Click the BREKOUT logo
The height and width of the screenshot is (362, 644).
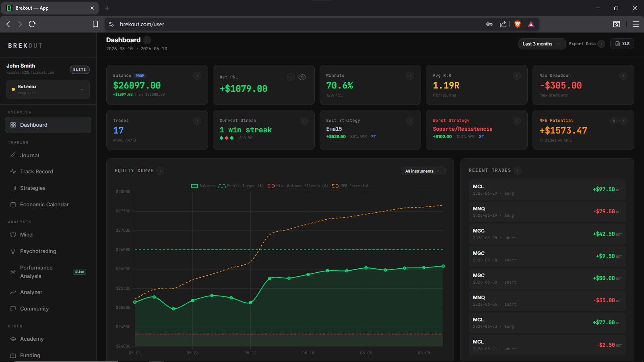point(25,46)
